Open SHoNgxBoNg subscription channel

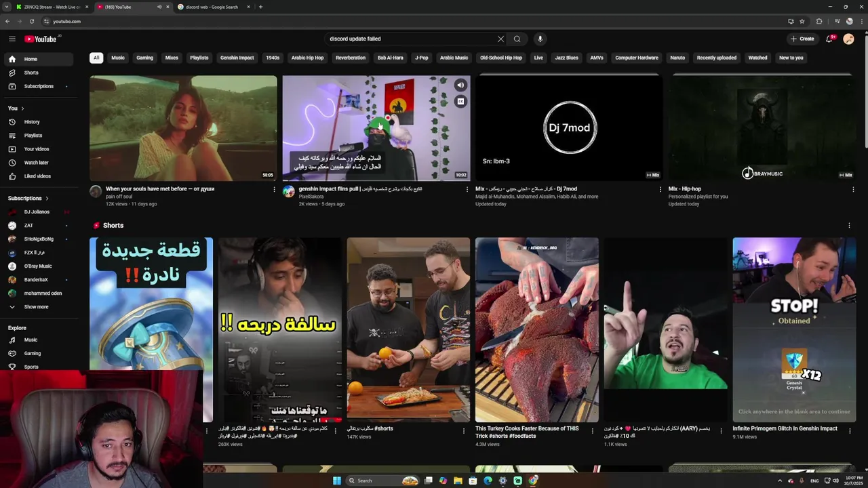(39, 239)
